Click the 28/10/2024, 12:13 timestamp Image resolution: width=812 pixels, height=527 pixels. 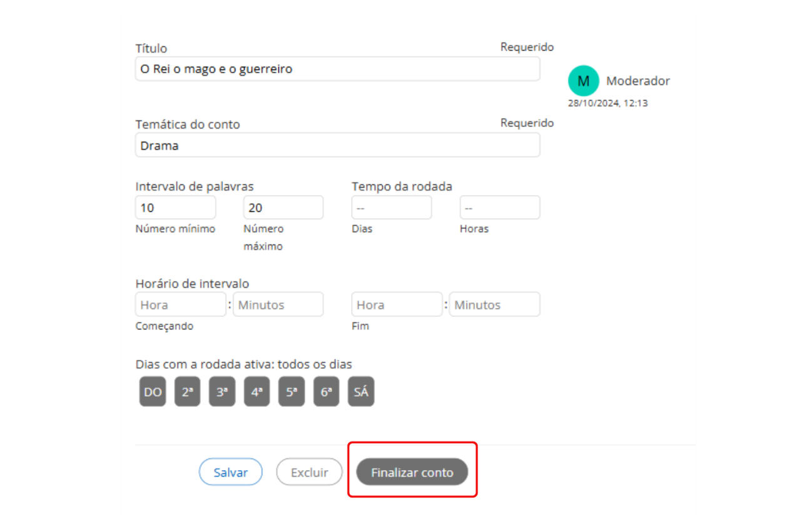click(x=608, y=103)
